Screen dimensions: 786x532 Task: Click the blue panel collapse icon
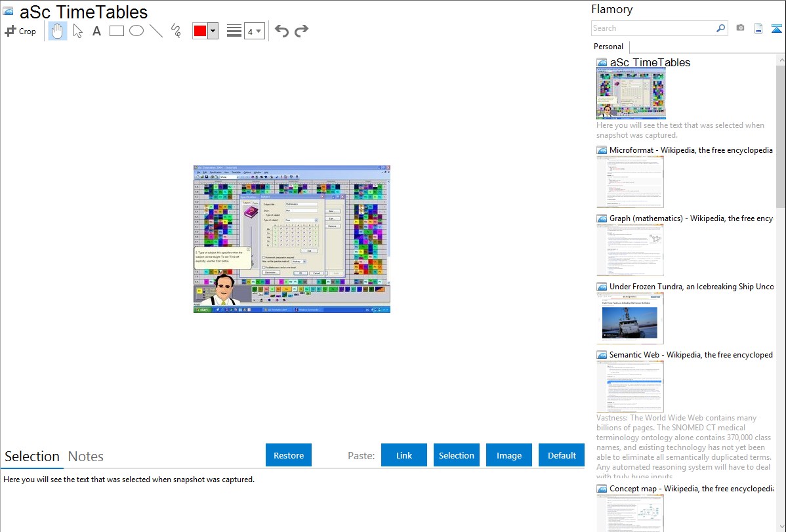point(776,28)
